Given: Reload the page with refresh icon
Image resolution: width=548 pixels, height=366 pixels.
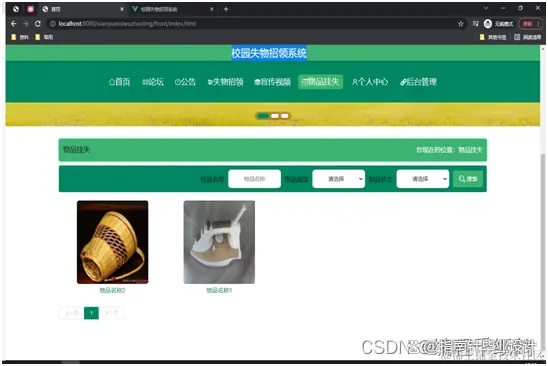Looking at the screenshot, I should pyautogui.click(x=38, y=24).
